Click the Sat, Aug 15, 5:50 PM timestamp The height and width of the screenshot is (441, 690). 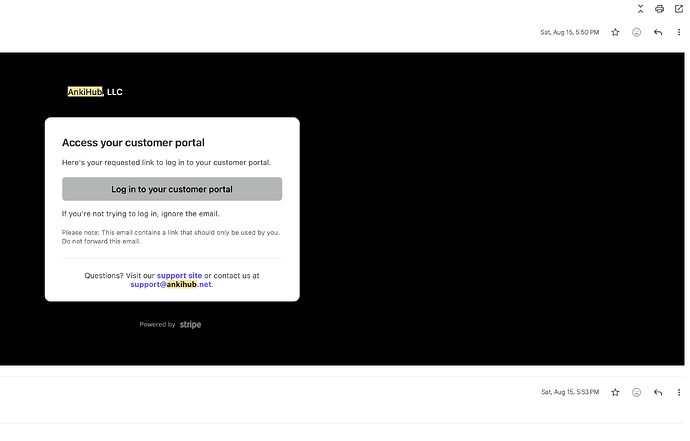point(569,32)
